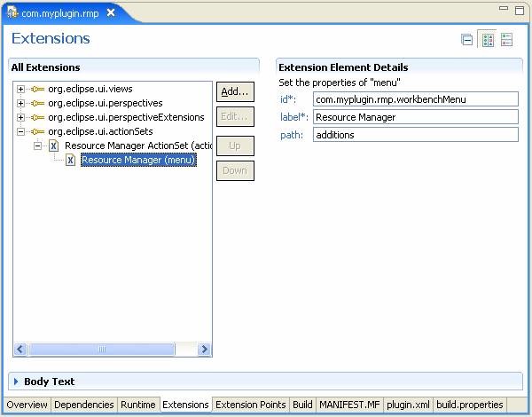Click the path field containing additions

tap(415, 134)
